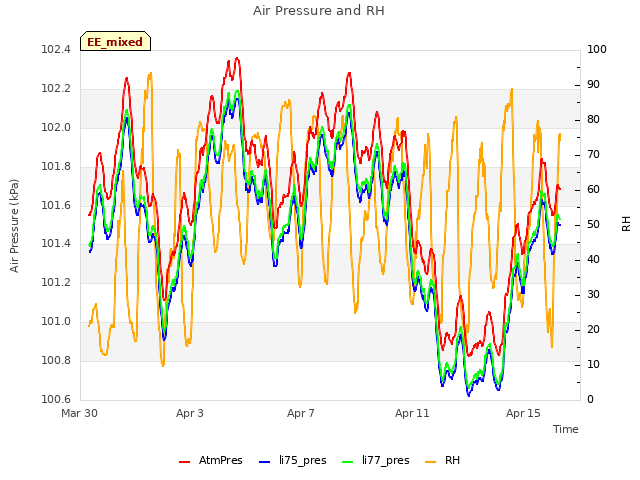Viewport: 640px width, 480px height.
Task: Click the 0 RH axis label
Action: [x=590, y=400]
